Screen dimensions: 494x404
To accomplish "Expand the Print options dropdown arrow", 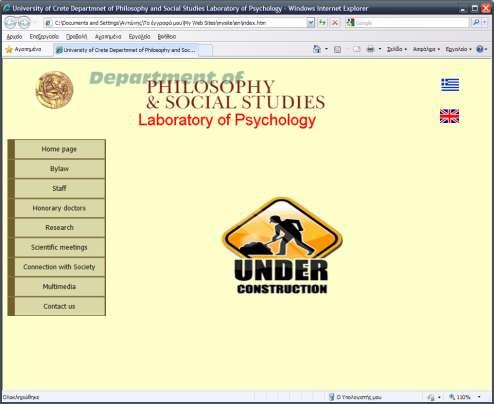I will (x=380, y=49).
